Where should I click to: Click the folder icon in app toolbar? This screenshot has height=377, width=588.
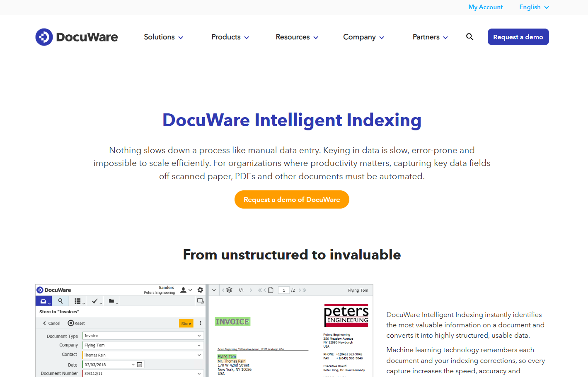tap(111, 301)
